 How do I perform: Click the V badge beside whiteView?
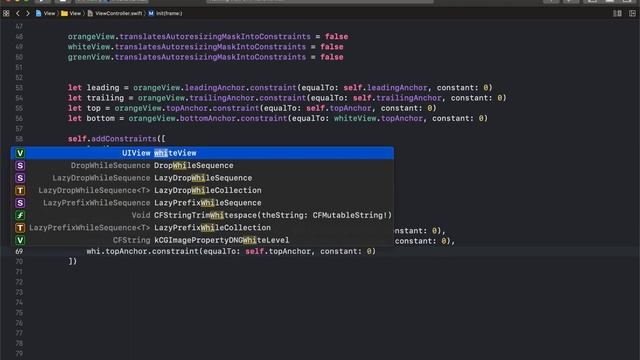(x=20, y=153)
